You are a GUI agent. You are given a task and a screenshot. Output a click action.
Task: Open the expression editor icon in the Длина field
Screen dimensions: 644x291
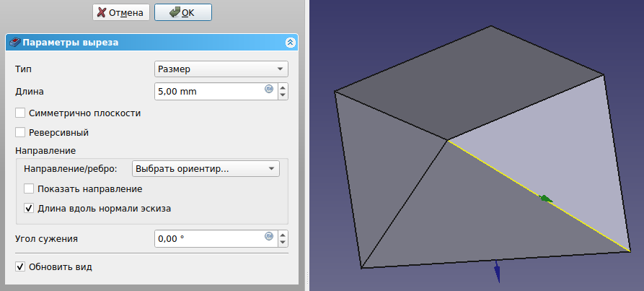point(269,88)
